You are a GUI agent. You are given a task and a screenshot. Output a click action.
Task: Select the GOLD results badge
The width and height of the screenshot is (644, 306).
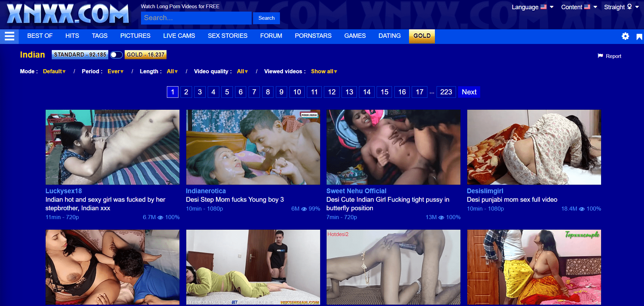pos(145,55)
